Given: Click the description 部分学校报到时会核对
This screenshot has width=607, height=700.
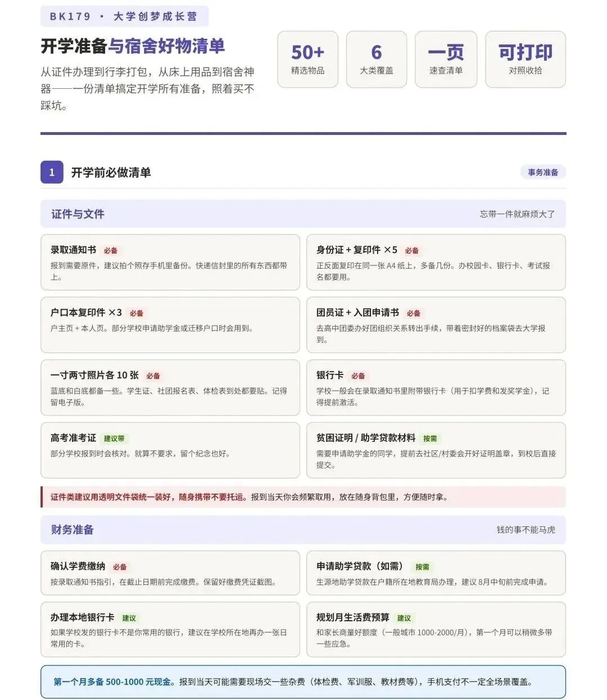Looking at the screenshot, I should pyautogui.click(x=141, y=454).
